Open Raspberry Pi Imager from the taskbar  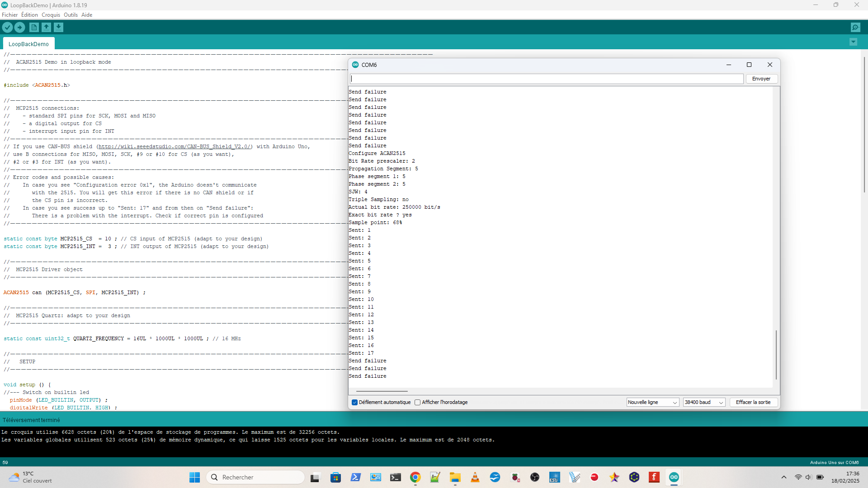(x=515, y=477)
